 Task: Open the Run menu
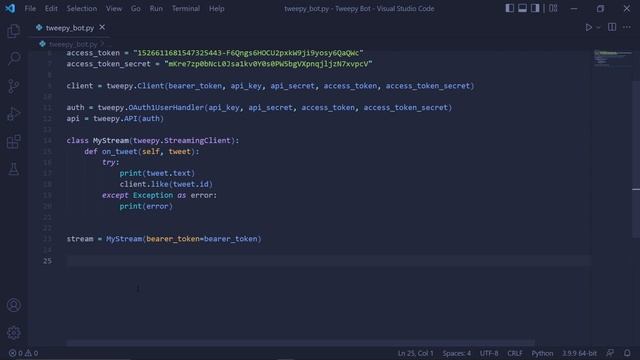156,8
